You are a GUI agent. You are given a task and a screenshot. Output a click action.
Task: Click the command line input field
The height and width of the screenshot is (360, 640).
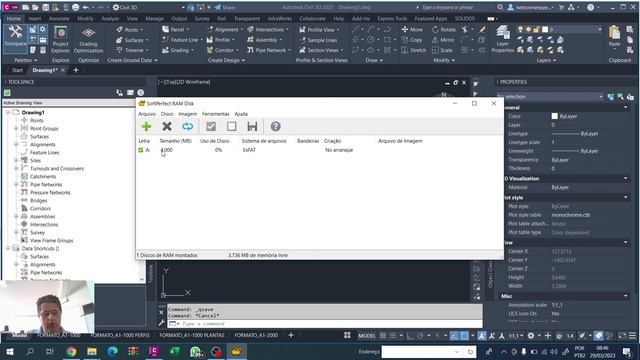[325, 324]
